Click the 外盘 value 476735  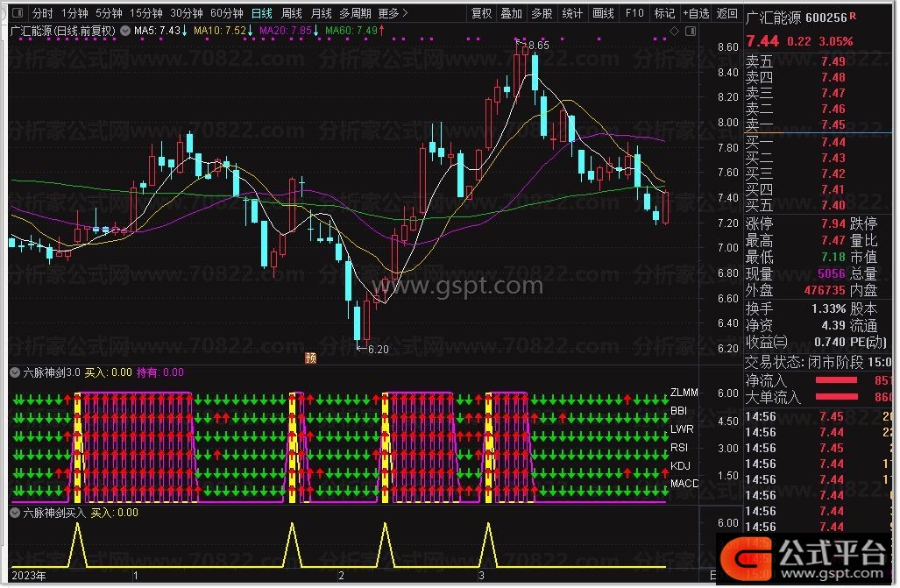[x=825, y=291]
